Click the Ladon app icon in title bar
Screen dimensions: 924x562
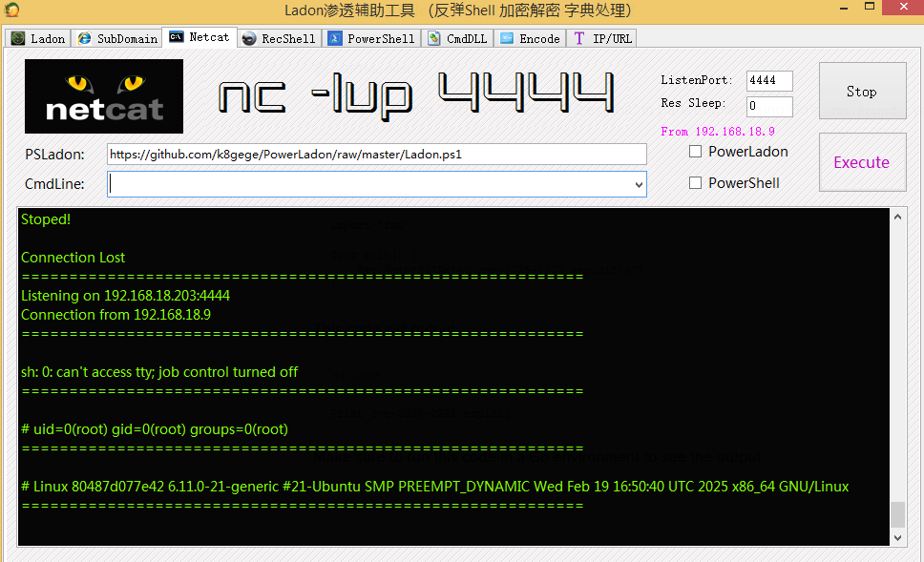11,10
